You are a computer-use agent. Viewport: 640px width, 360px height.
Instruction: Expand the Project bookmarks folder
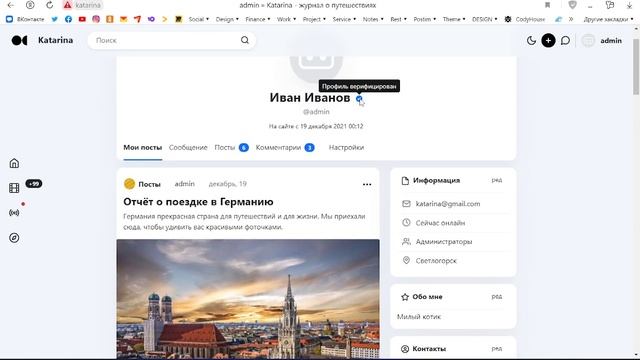[314, 19]
